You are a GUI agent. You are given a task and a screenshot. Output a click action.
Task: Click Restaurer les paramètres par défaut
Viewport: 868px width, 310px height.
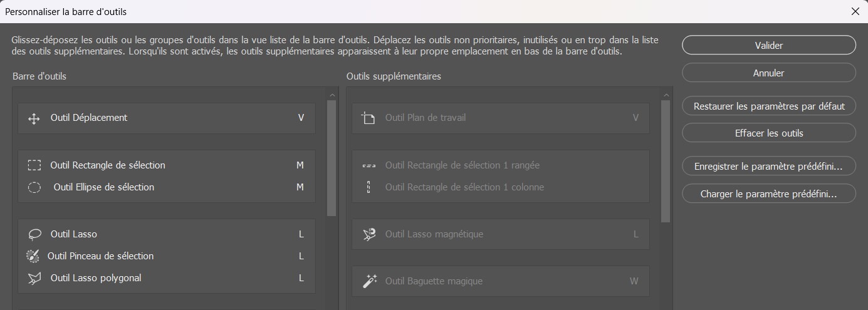tap(768, 106)
